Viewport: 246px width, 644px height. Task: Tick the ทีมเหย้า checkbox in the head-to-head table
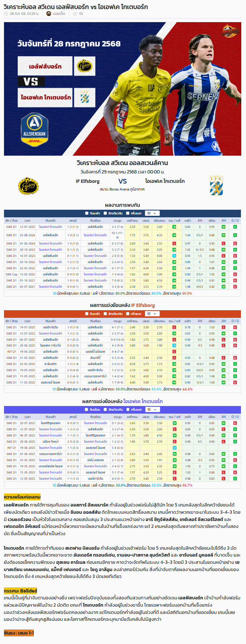coord(87,213)
